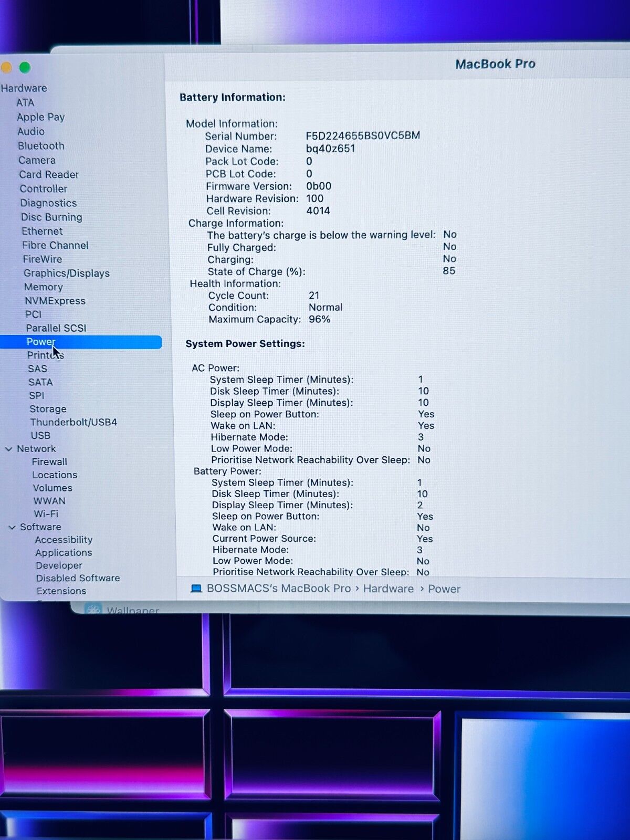The width and height of the screenshot is (630, 840).
Task: Select Hardware heading in sidebar
Action: click(24, 88)
